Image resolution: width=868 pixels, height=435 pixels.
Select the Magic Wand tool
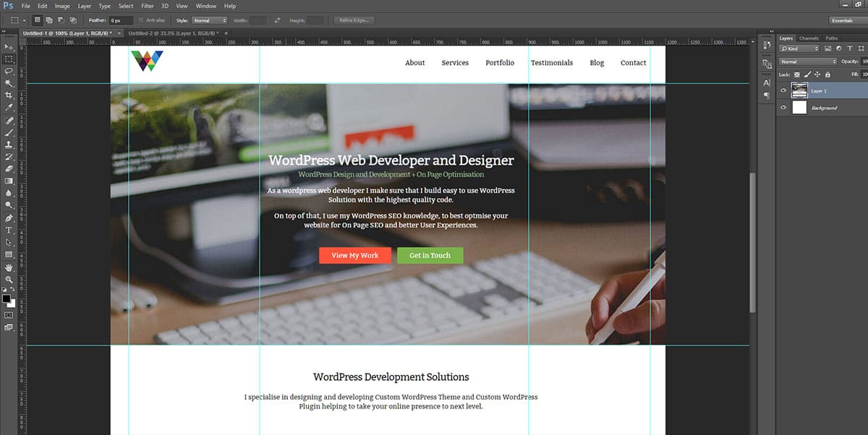pos(9,83)
